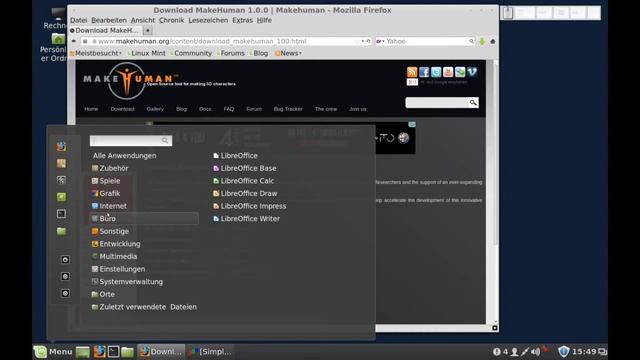Open Orte category
Image resolution: width=640 pixels, height=360 pixels.
[x=103, y=294]
